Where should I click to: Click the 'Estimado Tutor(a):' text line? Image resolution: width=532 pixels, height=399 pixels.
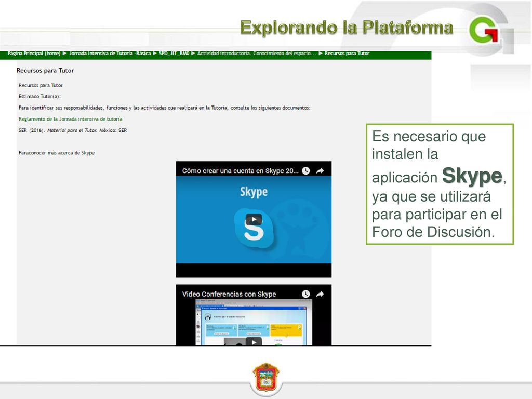click(39, 96)
